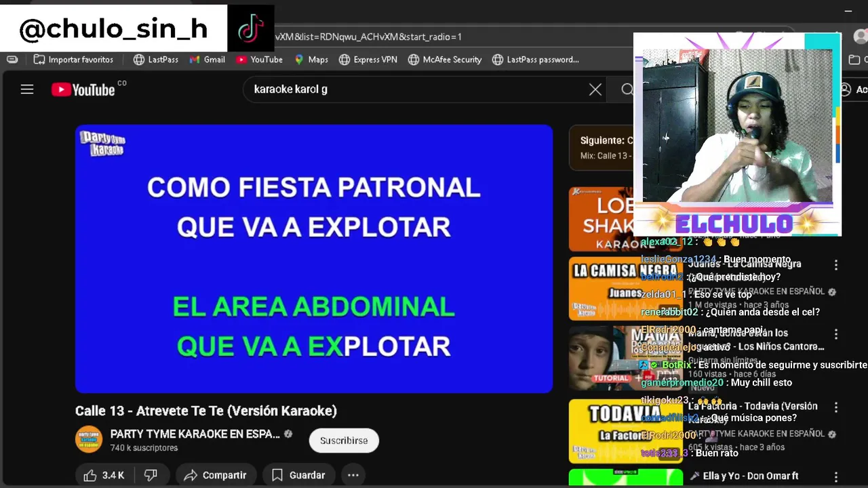
Task: Open Express VPN bookmark
Action: point(368,60)
